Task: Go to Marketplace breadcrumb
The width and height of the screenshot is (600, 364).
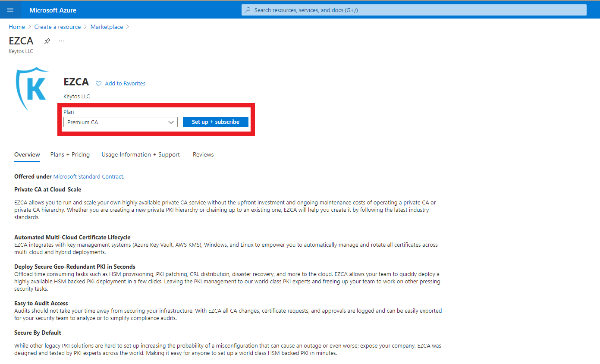Action: pyautogui.click(x=107, y=27)
